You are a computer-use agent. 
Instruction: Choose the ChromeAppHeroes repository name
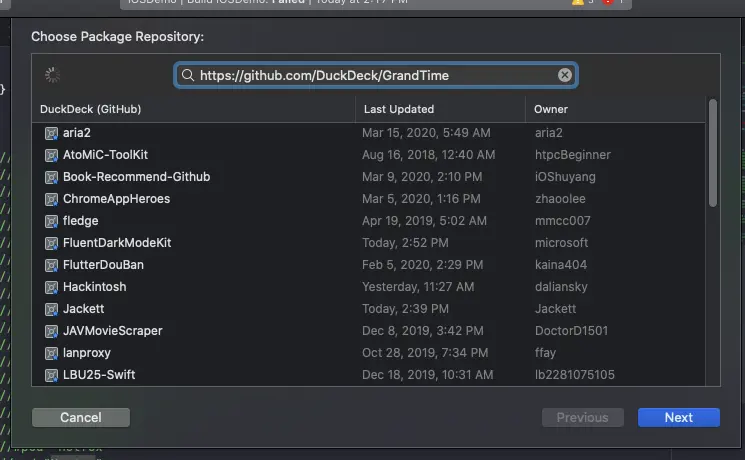tap(116, 199)
